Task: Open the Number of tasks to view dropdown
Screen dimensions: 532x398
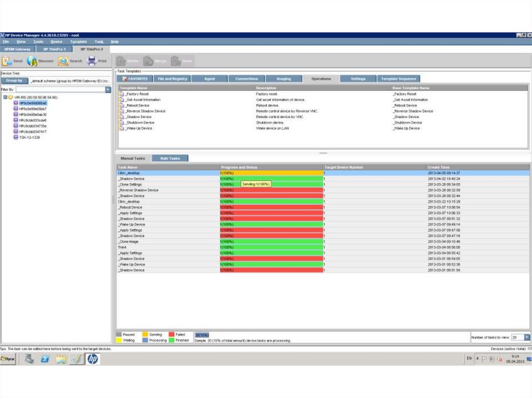Action: pos(527,337)
